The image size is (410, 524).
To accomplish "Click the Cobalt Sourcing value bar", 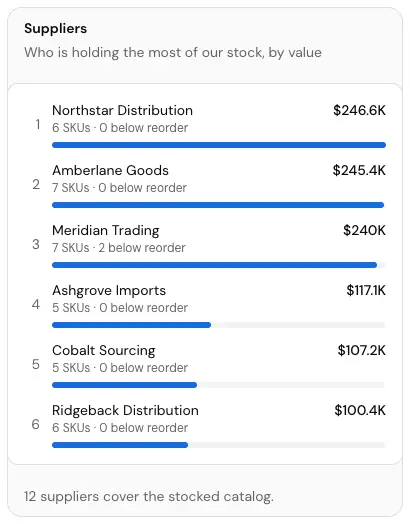I will (x=219, y=385).
